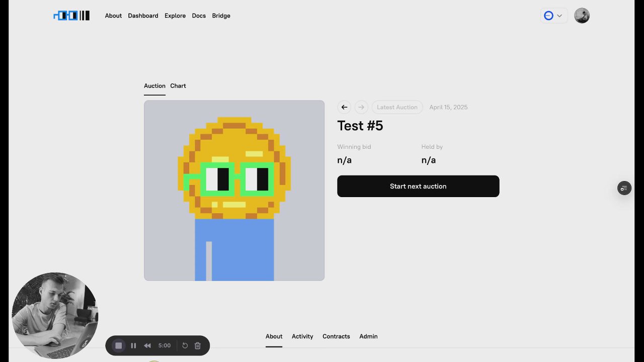Screen dimensions: 644x362
Task: Stop the screen recording
Action: tap(119, 345)
